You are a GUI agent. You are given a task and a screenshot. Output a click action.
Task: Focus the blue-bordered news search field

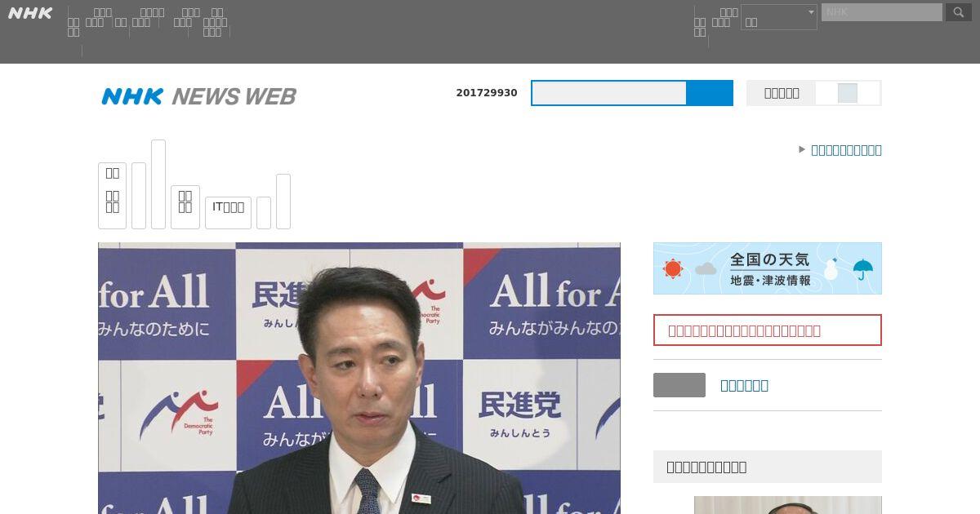(609, 93)
